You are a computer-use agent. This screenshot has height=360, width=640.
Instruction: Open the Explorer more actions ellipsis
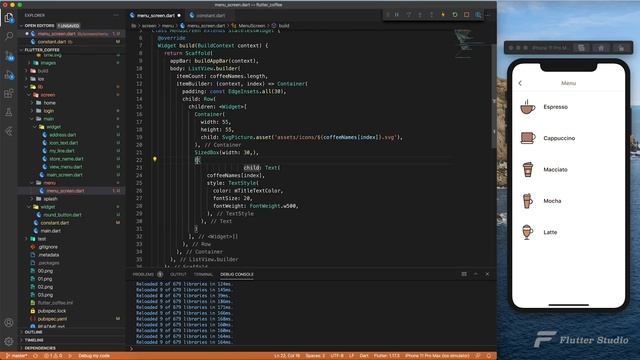[x=116, y=15]
